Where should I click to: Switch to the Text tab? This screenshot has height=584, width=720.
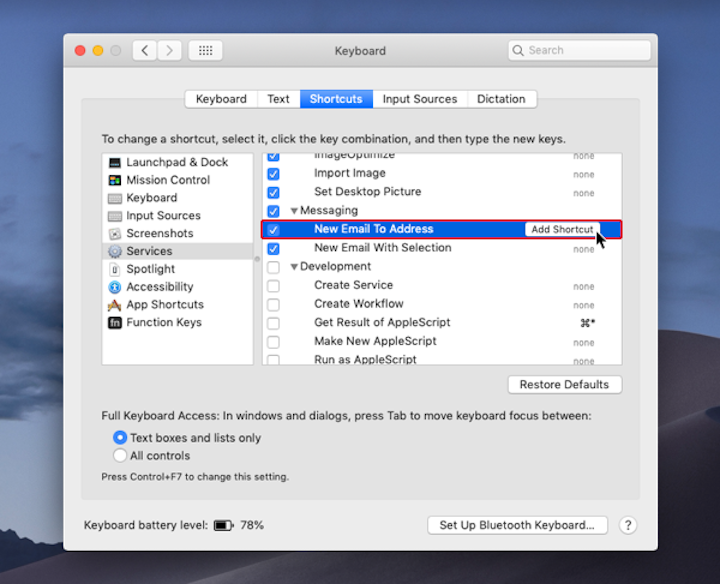[278, 99]
